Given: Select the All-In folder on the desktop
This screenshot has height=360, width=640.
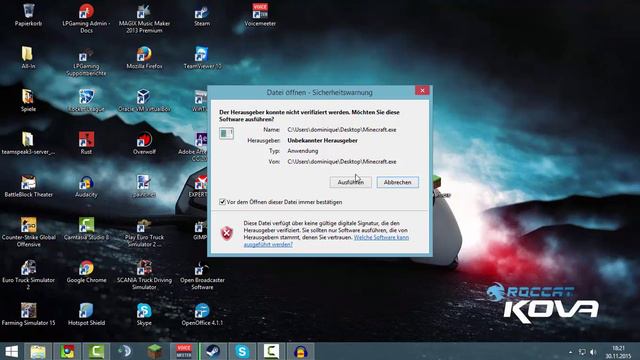Looking at the screenshot, I should pyautogui.click(x=28, y=58).
